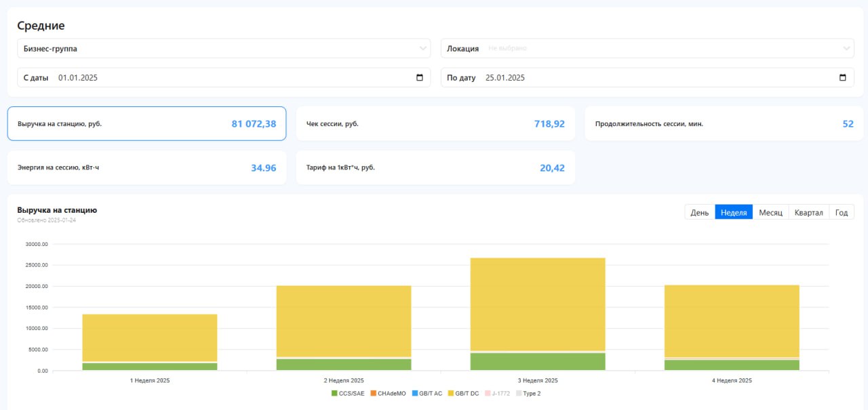This screenshot has width=868, height=410.
Task: Toggle CHAdeMO series in legend
Action: [388, 393]
